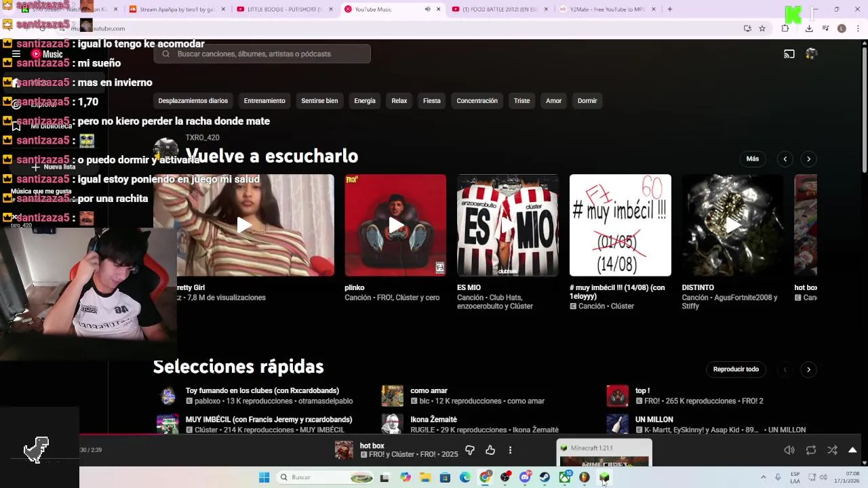Click the install app icon in address bar
Image resolution: width=868 pixels, height=488 pixels.
[x=747, y=28]
